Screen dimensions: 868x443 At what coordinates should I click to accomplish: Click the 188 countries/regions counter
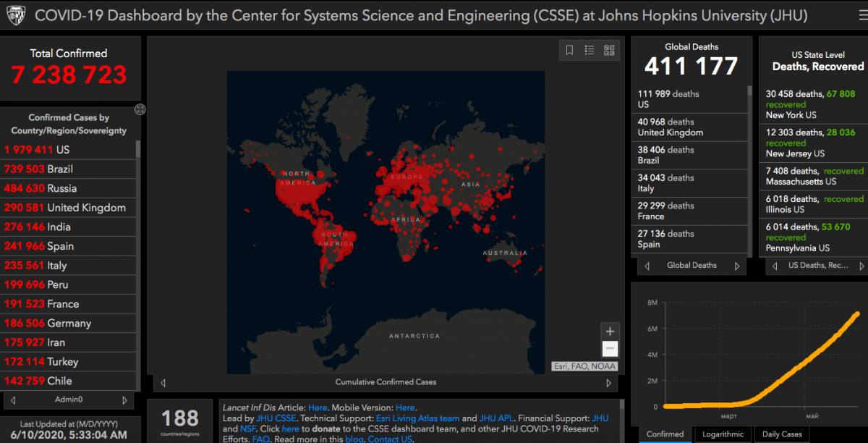[x=180, y=418]
